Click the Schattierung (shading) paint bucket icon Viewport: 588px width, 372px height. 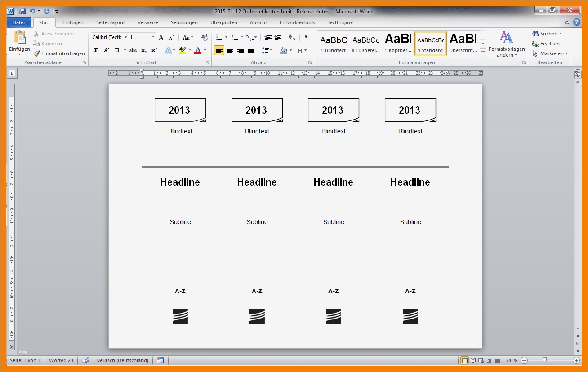(x=283, y=50)
